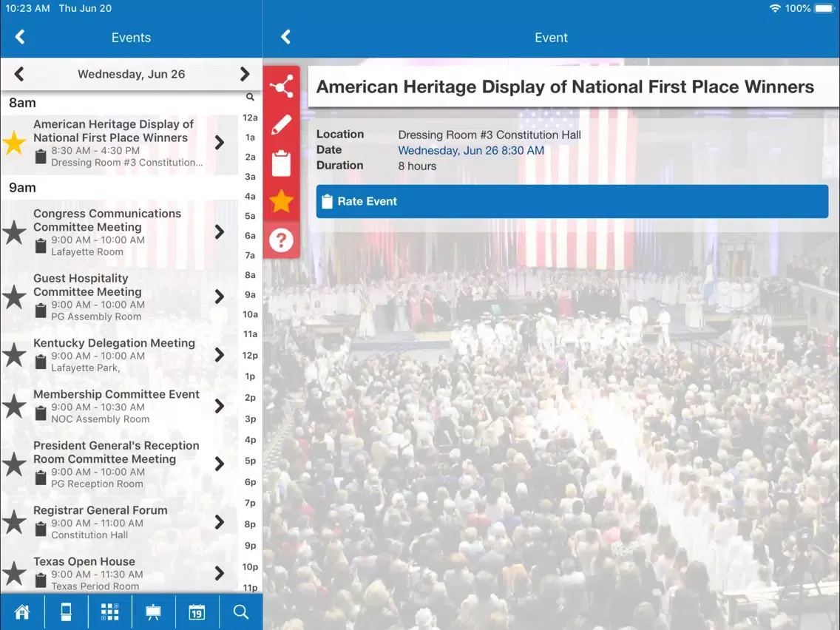Tap clipboard icon for Congress Communications Meeting

point(41,246)
